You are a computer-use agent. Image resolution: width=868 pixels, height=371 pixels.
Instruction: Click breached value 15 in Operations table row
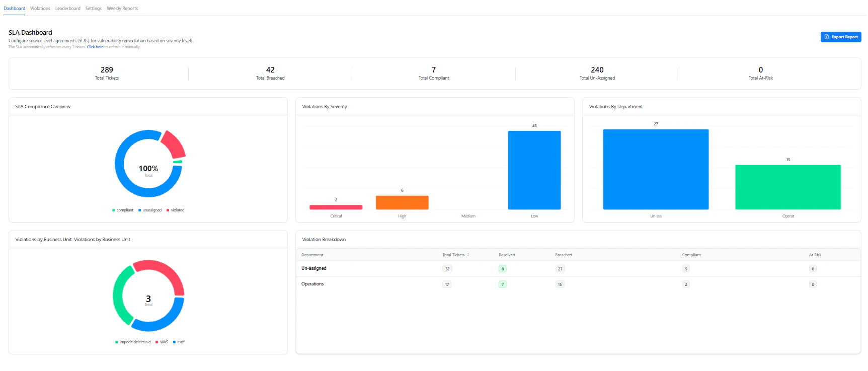pos(560,284)
